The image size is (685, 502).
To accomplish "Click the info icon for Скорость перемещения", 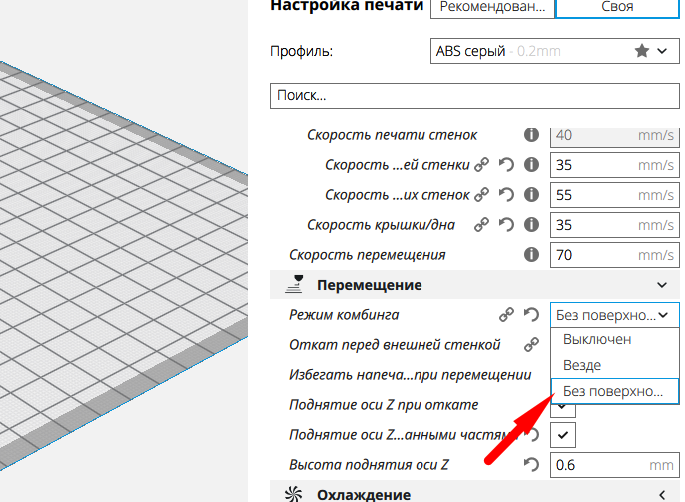I will 531,255.
